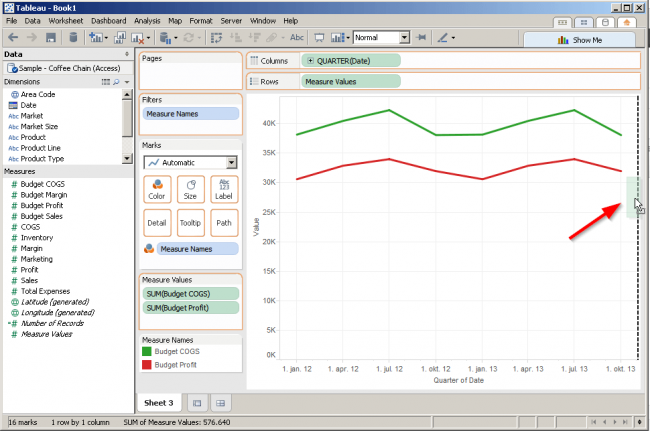
Task: Show mark labels with the Abc icon
Action: point(297,37)
